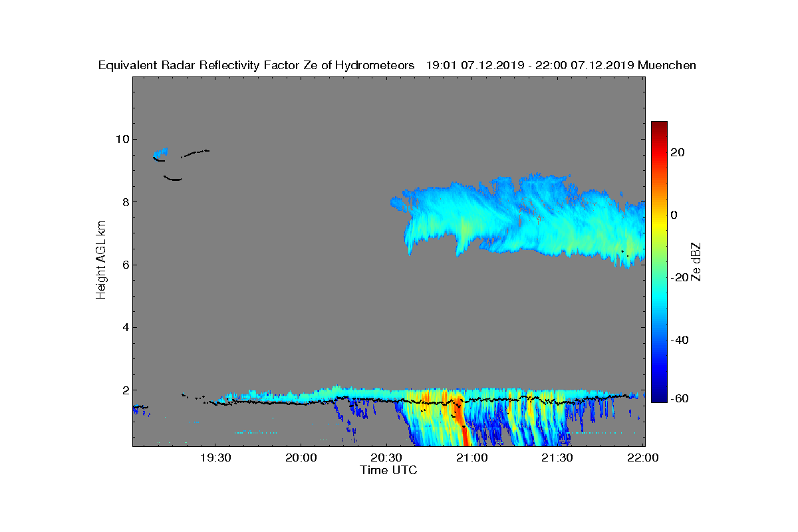Click the 22:00 time axis label
Viewport: 798px width, 532px height.
click(644, 458)
